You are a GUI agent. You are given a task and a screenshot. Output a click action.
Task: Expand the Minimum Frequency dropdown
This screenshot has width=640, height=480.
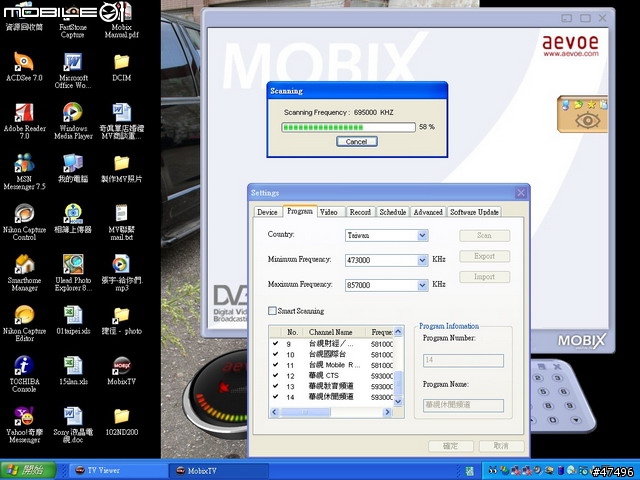coord(422,260)
